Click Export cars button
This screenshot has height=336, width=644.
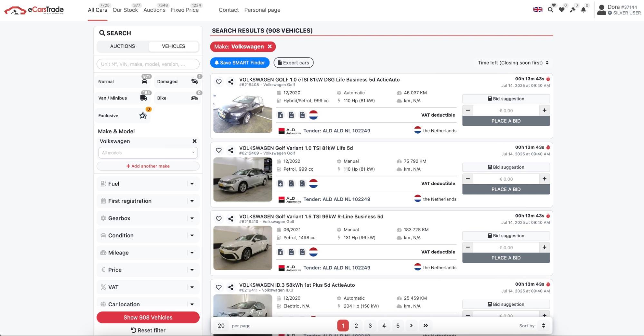click(293, 63)
